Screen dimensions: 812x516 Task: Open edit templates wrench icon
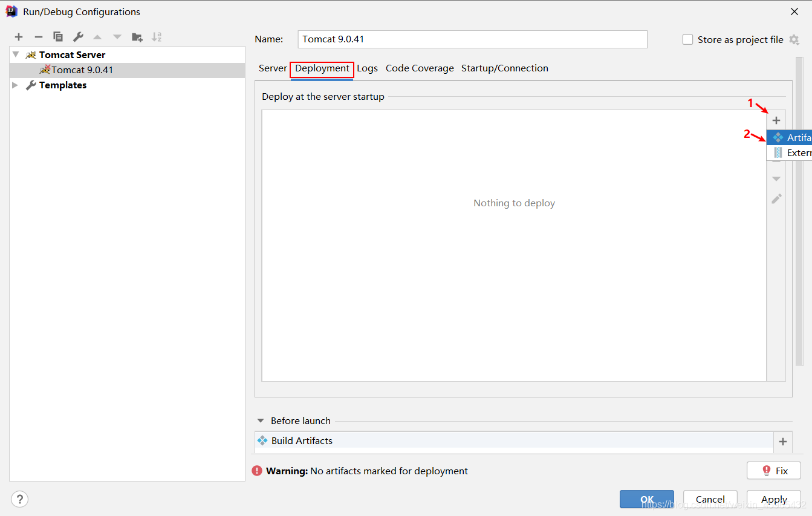[78, 37]
